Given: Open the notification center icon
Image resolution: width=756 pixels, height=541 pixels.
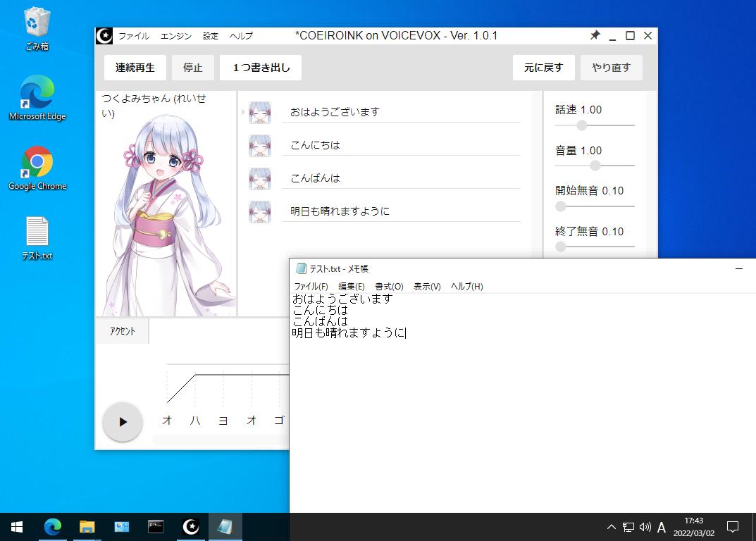Looking at the screenshot, I should coord(732,527).
